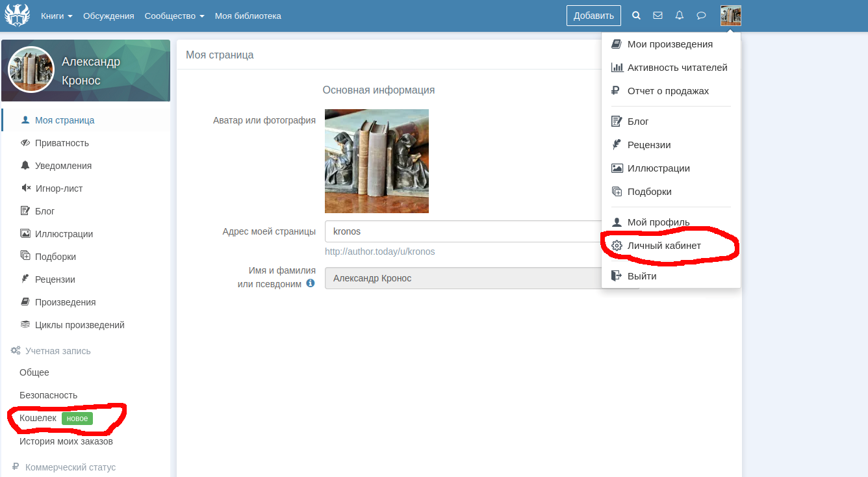Open the Кошелек section in the sidebar
The height and width of the screenshot is (477, 868).
point(38,418)
